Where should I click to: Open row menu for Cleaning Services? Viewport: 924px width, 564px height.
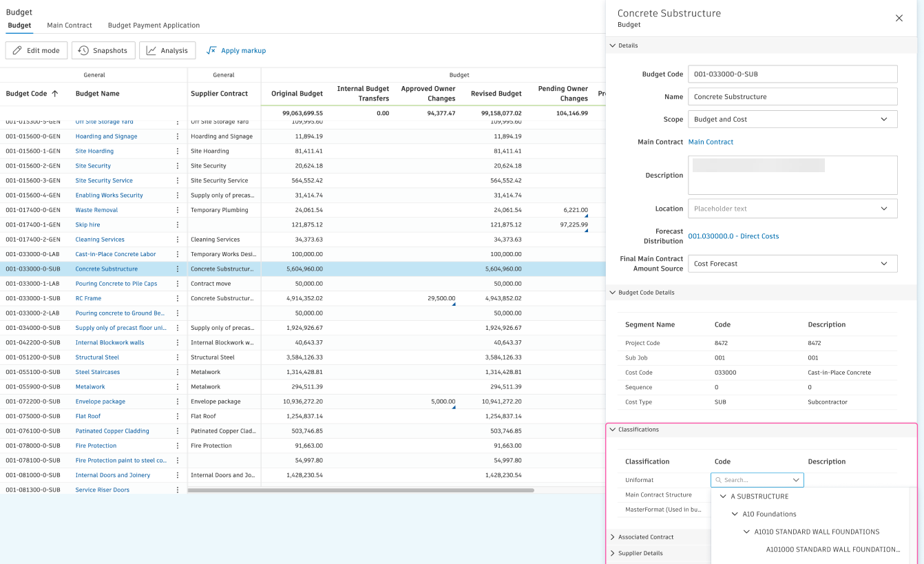pyautogui.click(x=178, y=240)
